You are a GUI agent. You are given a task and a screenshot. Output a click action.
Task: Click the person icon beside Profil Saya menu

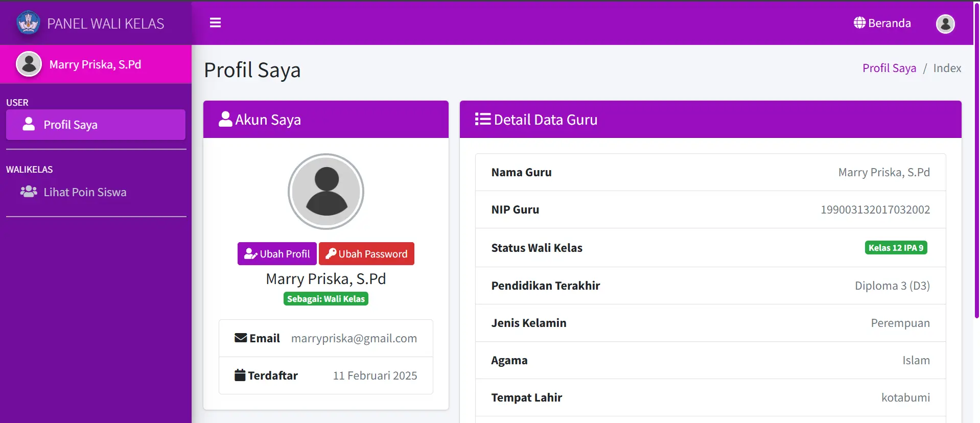[29, 124]
